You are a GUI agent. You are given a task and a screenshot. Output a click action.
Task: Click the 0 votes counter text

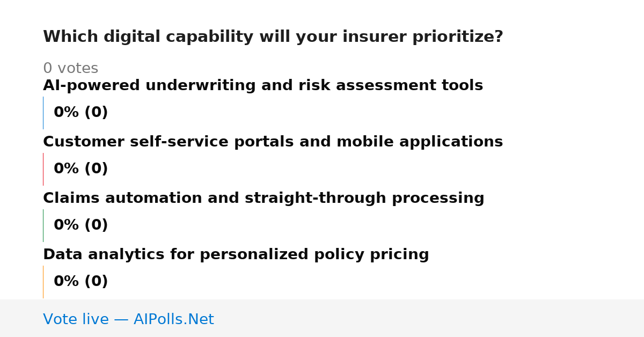click(x=71, y=69)
